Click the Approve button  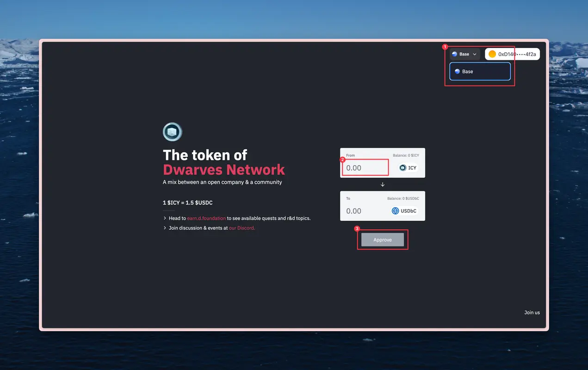[x=383, y=240]
